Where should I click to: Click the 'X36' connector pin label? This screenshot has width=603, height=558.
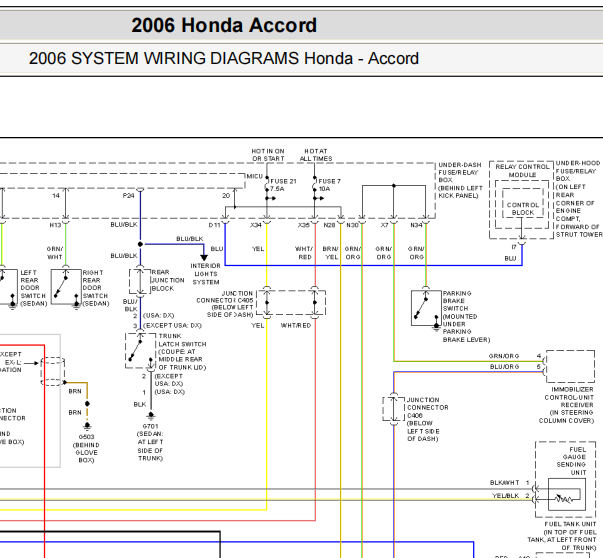pos(303,225)
